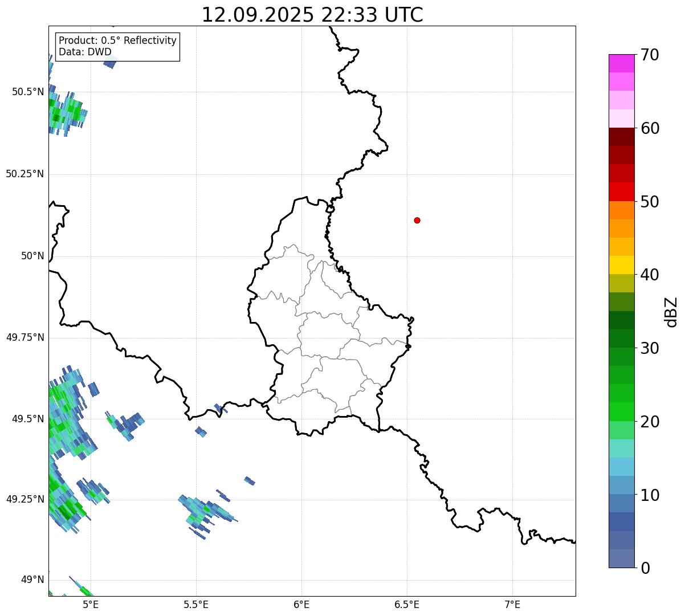Viewport: 685px width, 616px height.
Task: Click the 'Product: 0.5° Reflectivity' label
Action: 117,40
